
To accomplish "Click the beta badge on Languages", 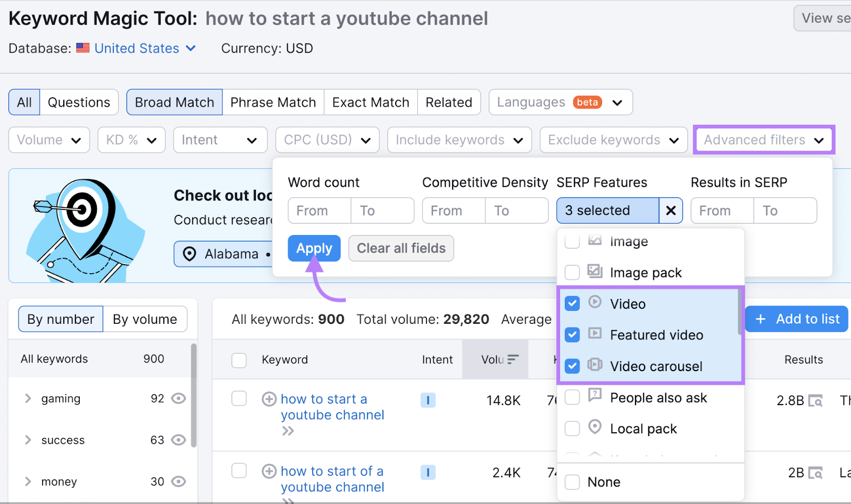I will tap(587, 102).
